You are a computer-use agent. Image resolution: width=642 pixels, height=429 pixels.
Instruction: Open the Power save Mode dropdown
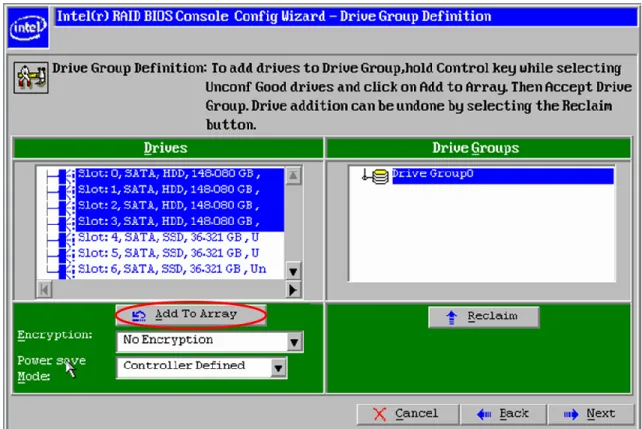tap(278, 368)
